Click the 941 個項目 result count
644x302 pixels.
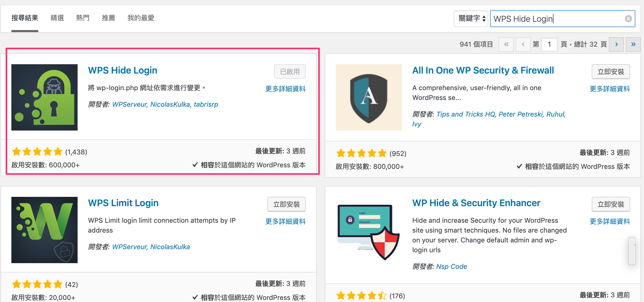(x=476, y=44)
